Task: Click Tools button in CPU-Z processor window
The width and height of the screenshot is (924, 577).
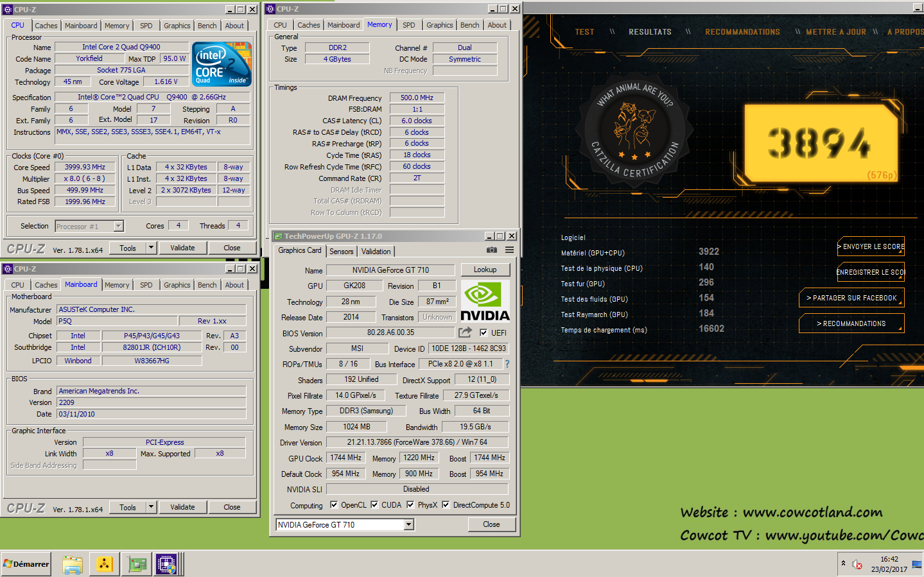Action: click(x=128, y=248)
